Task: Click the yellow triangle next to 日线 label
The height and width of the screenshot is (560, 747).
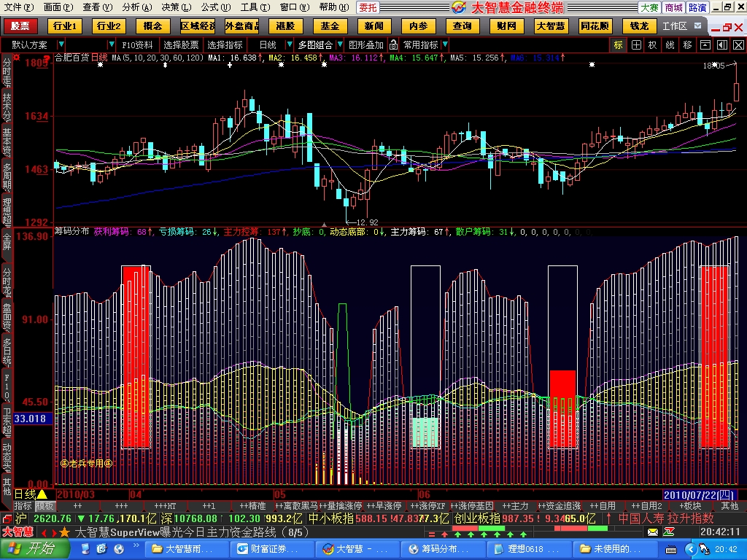Action: 42,494
